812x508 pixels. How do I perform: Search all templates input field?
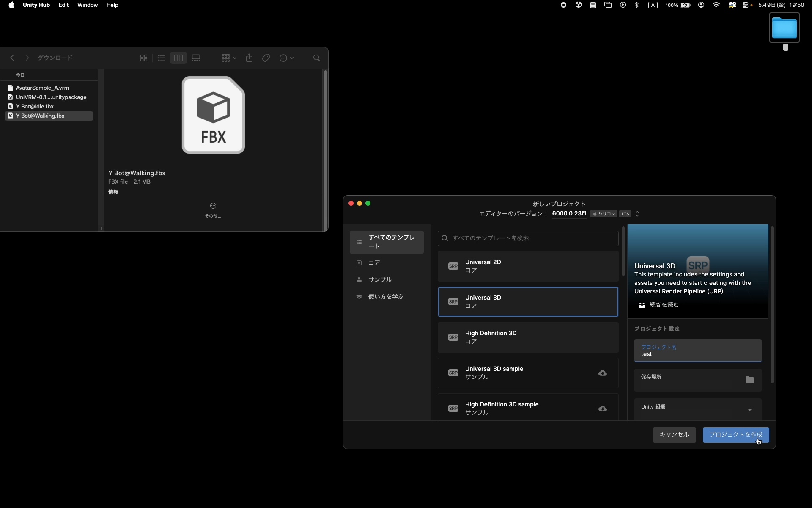coord(528,238)
